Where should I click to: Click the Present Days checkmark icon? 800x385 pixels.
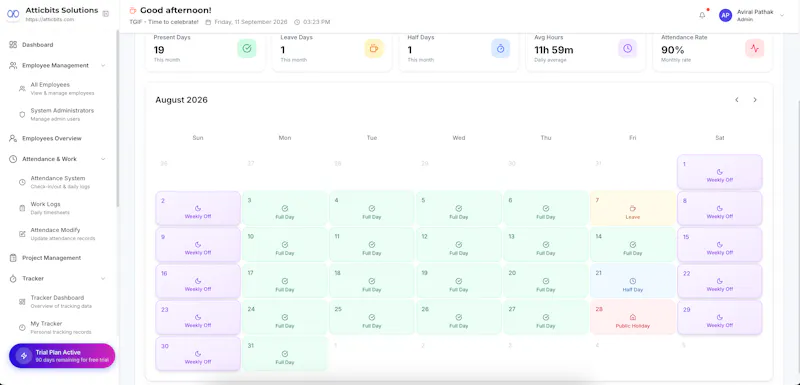(x=247, y=48)
